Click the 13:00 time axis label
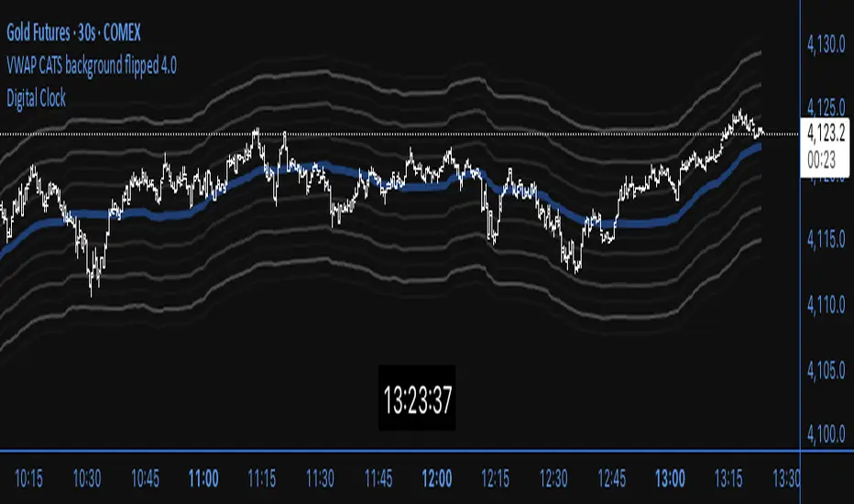854x504 pixels. (670, 479)
